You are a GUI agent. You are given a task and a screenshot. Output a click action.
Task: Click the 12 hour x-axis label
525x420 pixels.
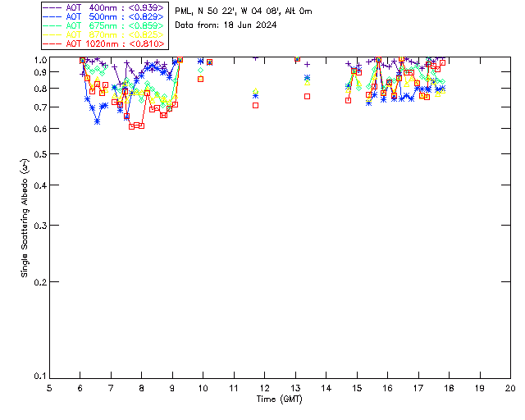click(264, 388)
